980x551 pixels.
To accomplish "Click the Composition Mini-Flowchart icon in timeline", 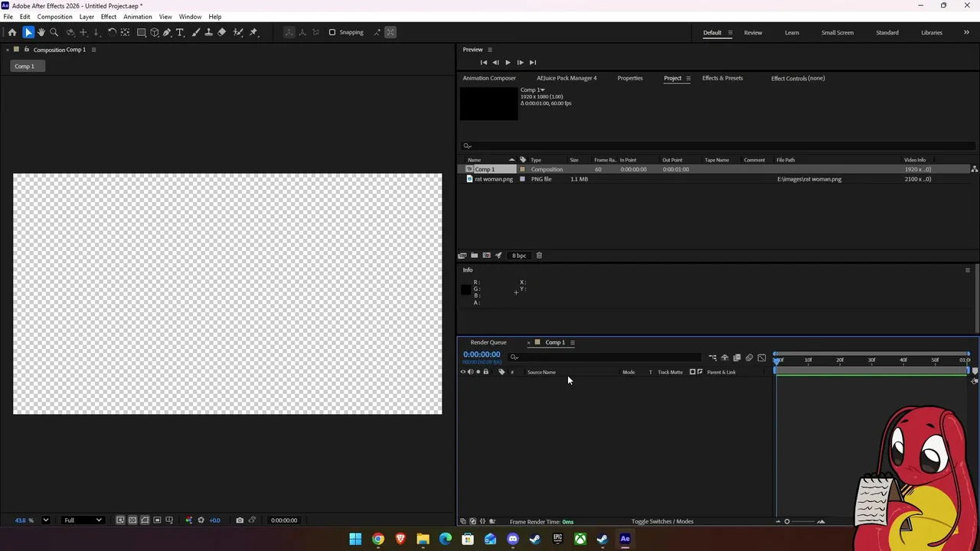I will pos(713,357).
